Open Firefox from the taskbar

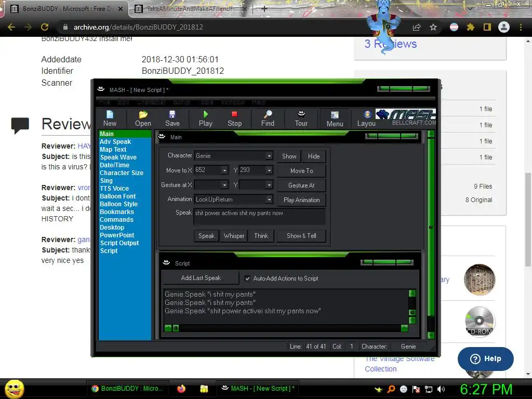click(181, 389)
